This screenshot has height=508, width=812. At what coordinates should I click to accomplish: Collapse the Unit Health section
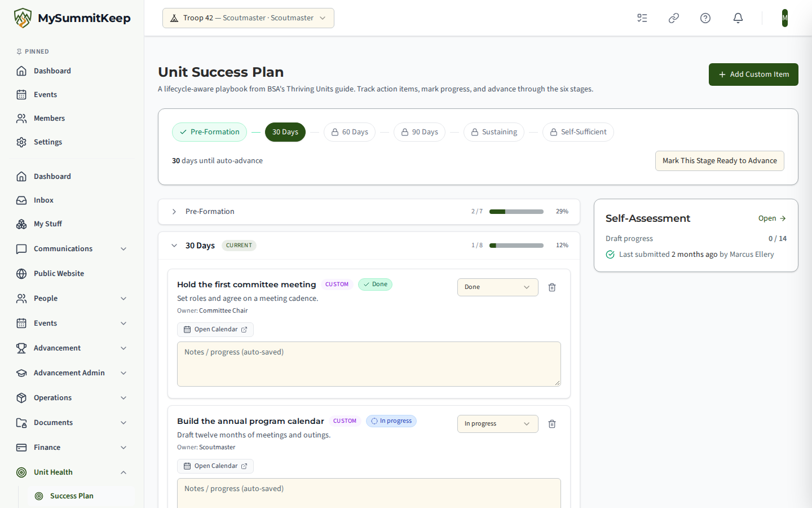(72, 472)
